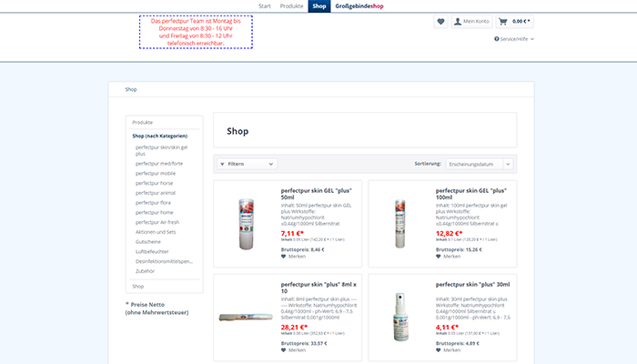Open product image of skin plus 30ml

400,317
